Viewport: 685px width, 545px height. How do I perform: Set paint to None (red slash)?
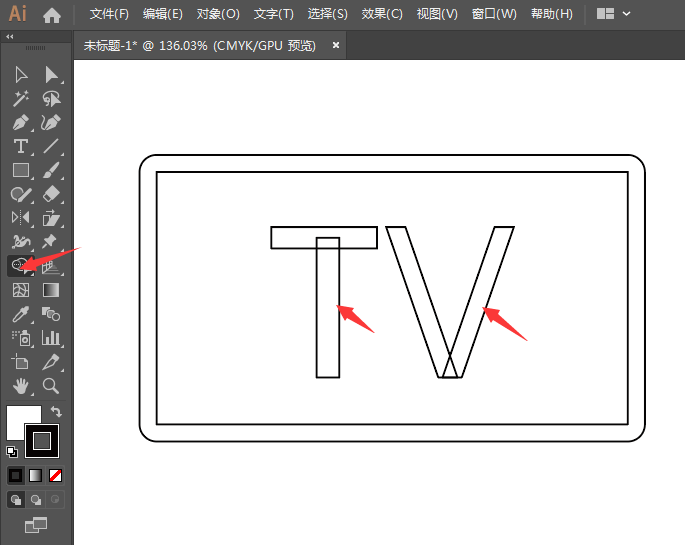coord(55,475)
